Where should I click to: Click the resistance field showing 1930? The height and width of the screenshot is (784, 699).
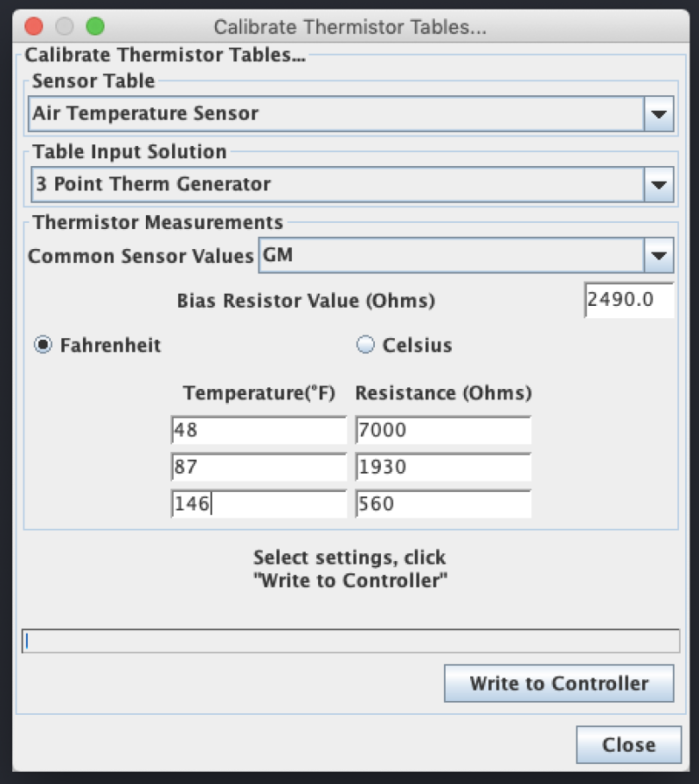(443, 468)
